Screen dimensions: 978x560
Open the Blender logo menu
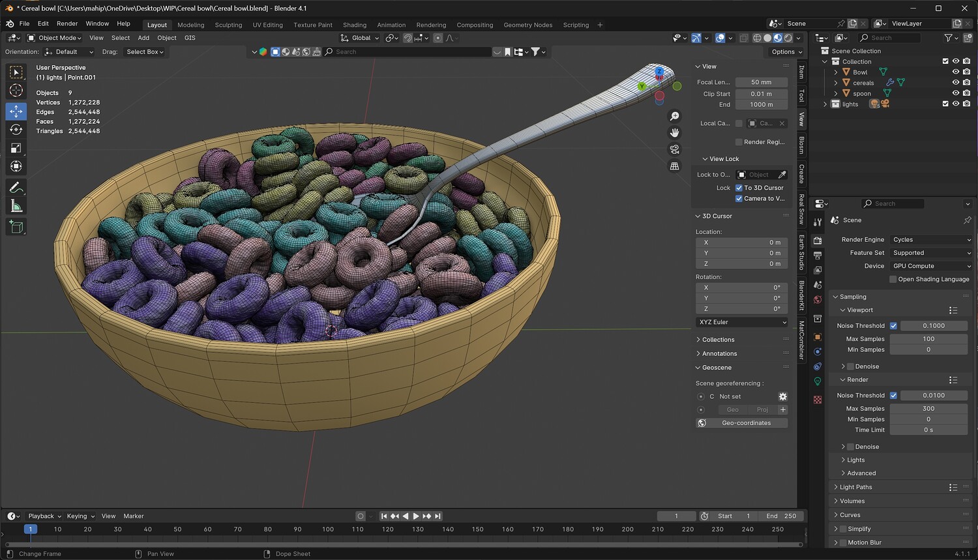tap(10, 23)
